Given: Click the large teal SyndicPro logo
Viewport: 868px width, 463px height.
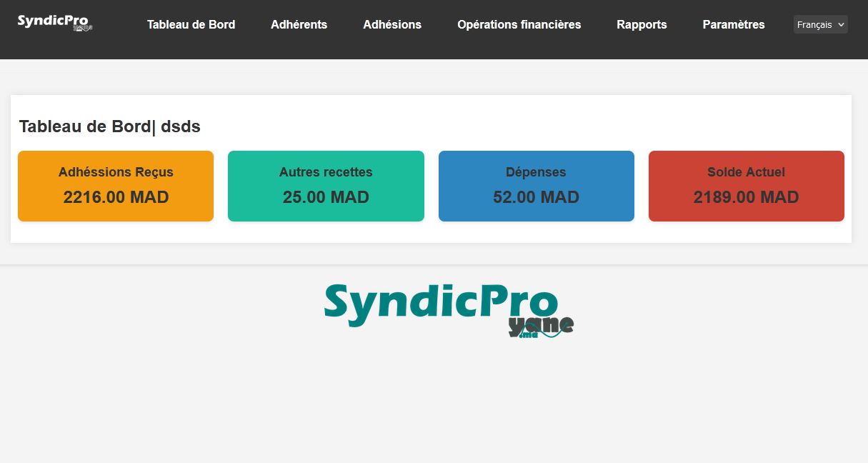Looking at the screenshot, I should click(x=439, y=304).
